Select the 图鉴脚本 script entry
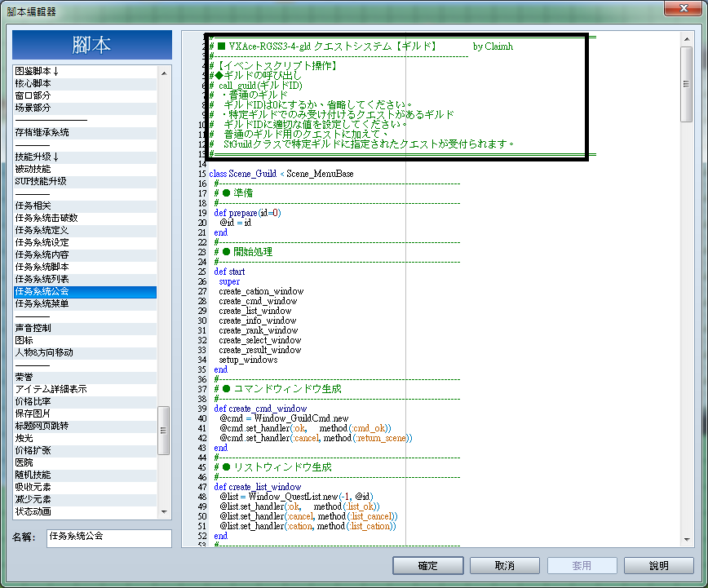This screenshot has height=588, width=708. pos(86,71)
